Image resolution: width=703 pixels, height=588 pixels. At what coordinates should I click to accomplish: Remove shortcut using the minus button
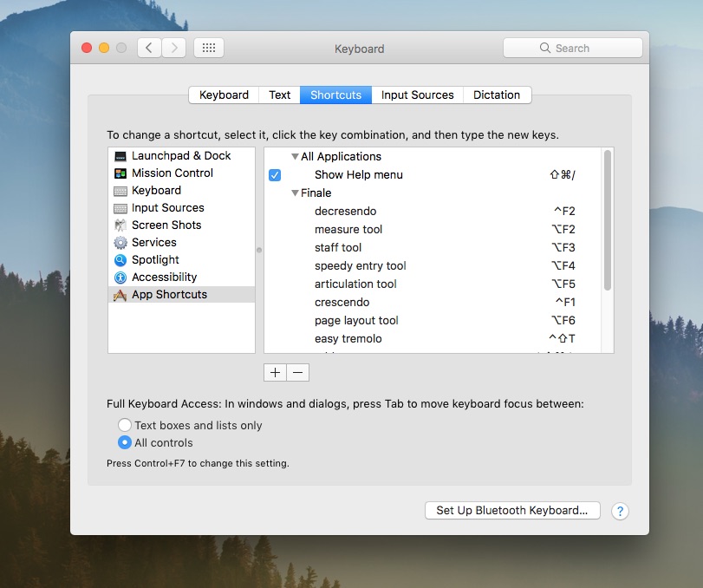click(297, 372)
